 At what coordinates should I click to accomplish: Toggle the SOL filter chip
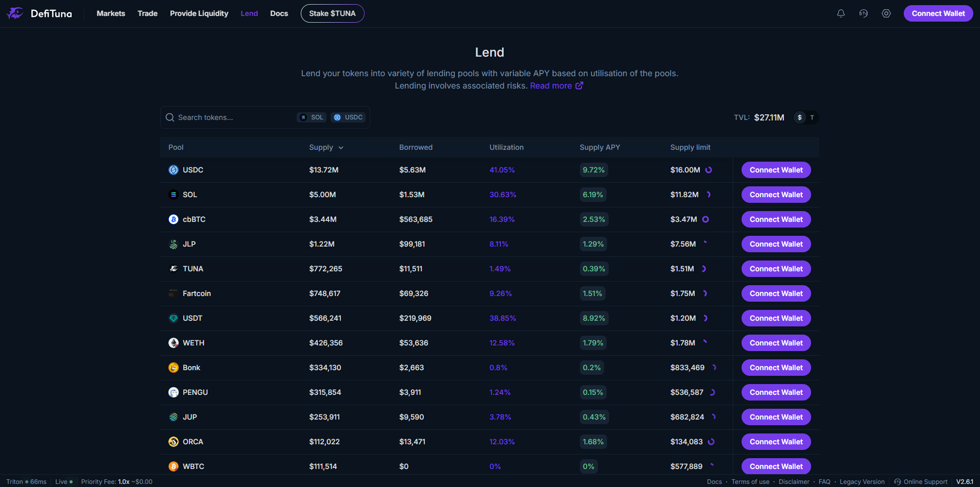[x=312, y=117]
